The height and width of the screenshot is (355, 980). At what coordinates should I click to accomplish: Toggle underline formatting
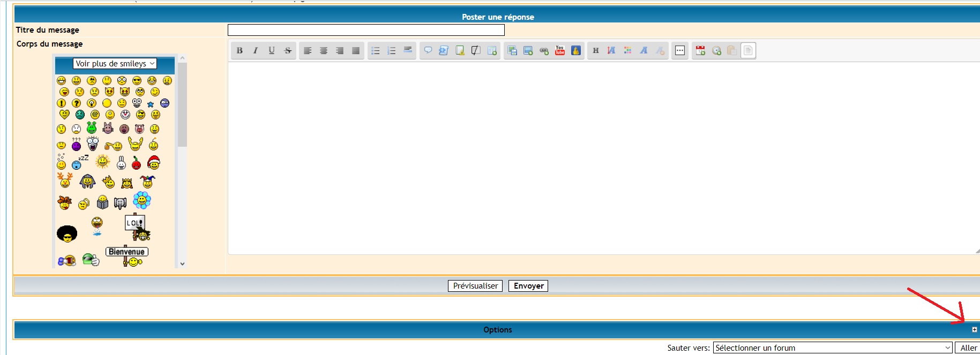point(272,51)
